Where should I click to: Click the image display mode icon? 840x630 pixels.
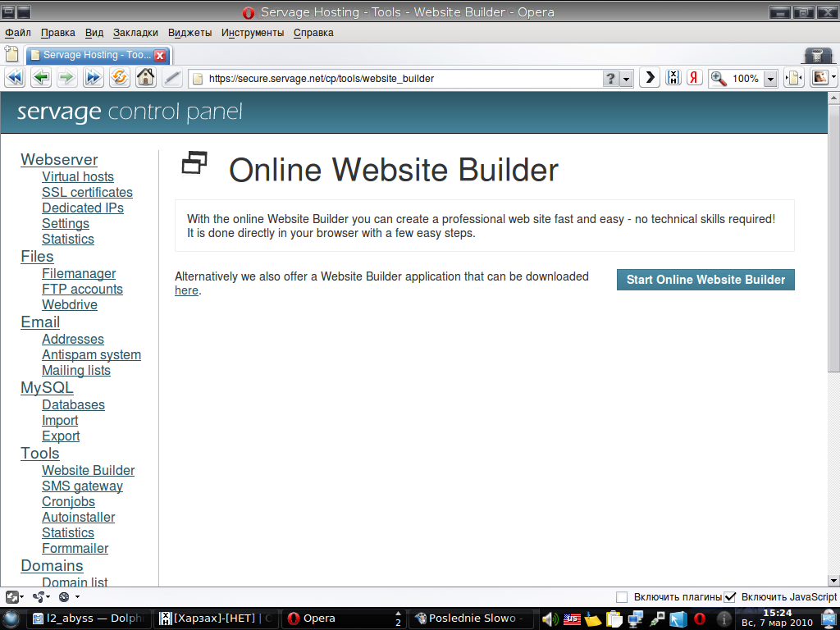point(820,78)
